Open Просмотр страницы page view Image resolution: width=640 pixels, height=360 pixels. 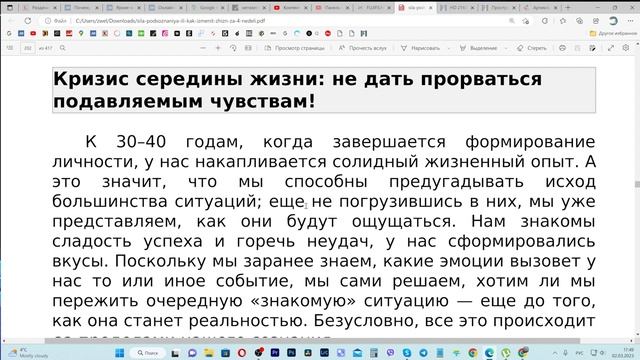(x=295, y=48)
